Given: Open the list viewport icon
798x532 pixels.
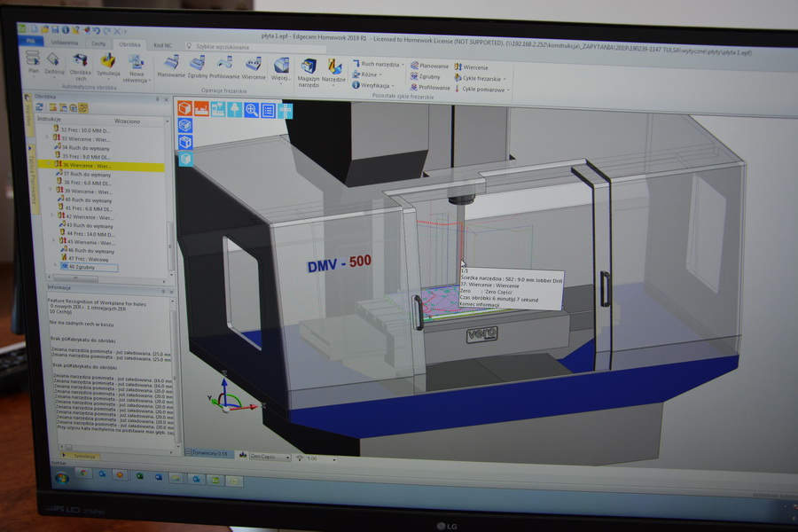Looking at the screenshot, I should [268, 111].
